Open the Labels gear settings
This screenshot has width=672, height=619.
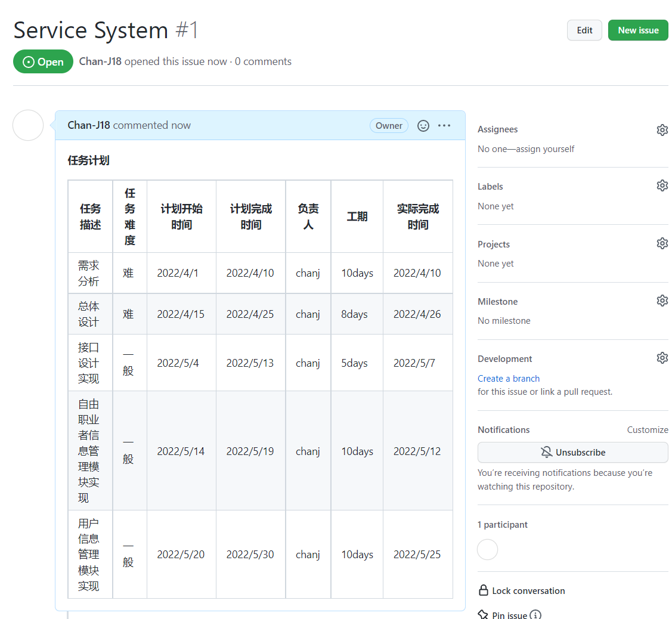[x=662, y=186]
